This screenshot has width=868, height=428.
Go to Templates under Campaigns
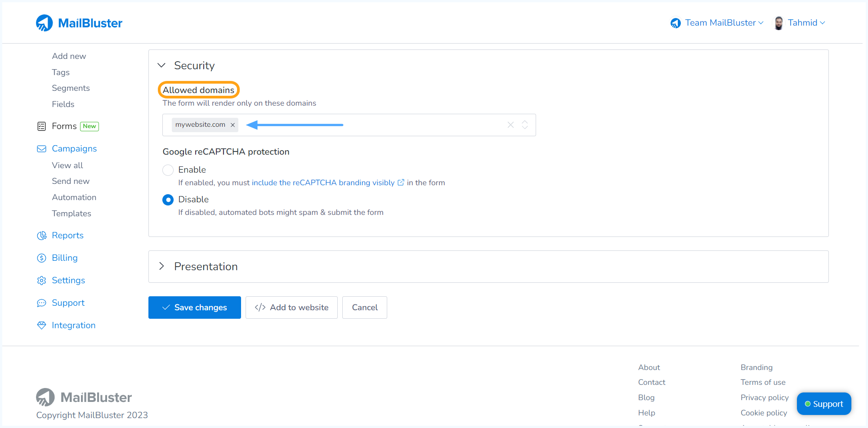tap(72, 213)
